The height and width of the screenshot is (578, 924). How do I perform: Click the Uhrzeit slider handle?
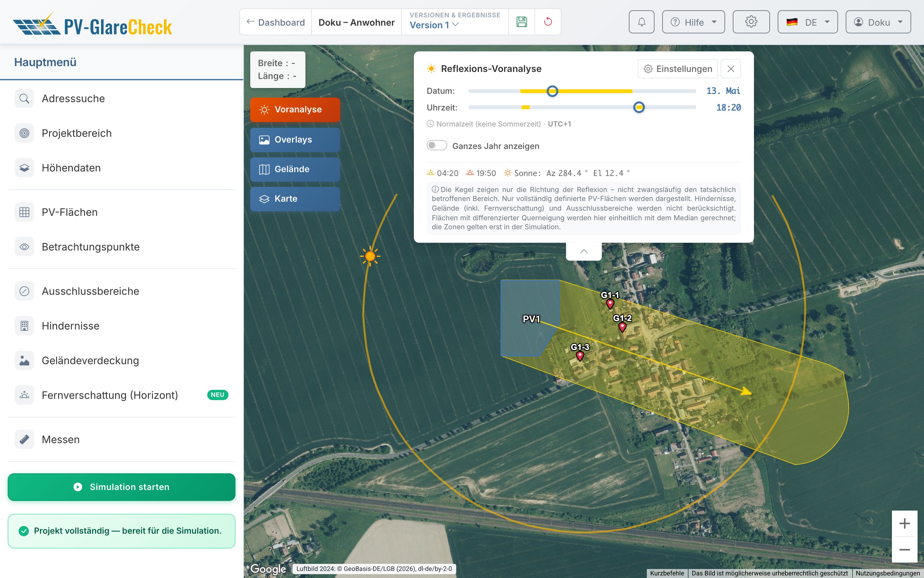click(x=639, y=108)
